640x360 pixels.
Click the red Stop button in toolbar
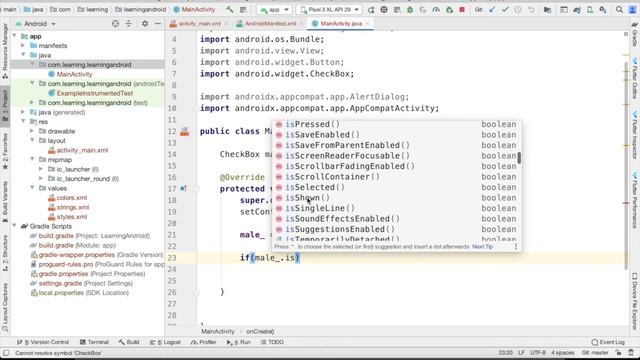coord(462,9)
